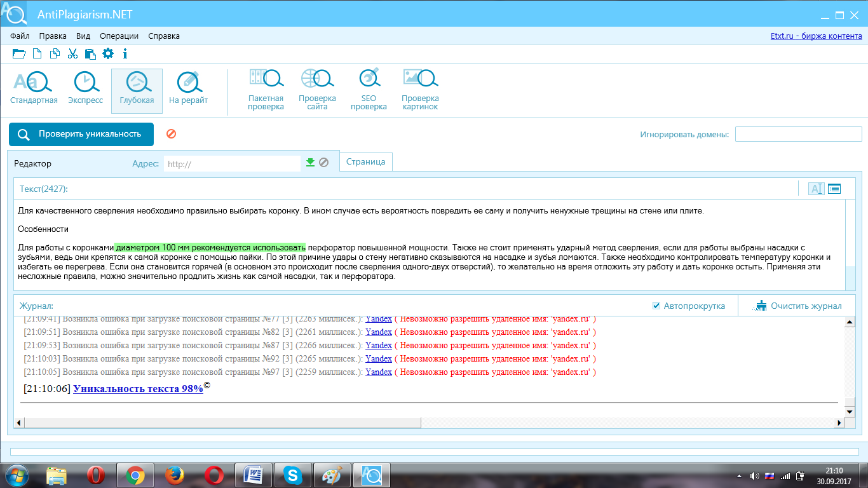This screenshot has width=868, height=488.
Task: Click into the Адрес http:// field
Action: [232, 164]
